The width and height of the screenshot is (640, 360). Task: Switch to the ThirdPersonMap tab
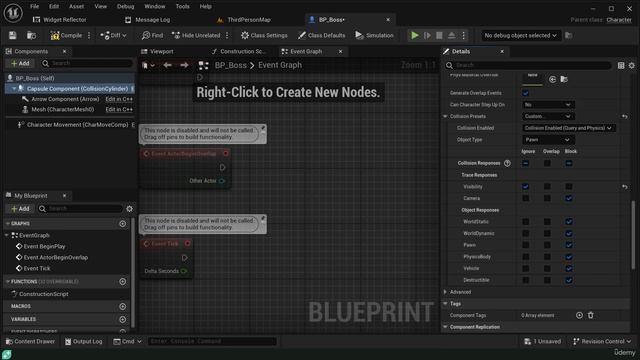(x=244, y=20)
